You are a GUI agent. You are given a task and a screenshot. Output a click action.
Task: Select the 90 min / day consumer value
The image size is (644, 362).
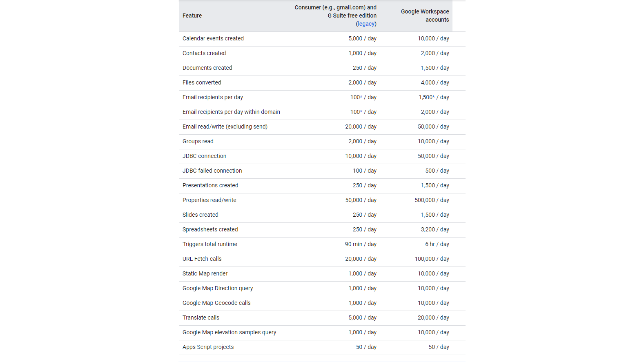[361, 244]
